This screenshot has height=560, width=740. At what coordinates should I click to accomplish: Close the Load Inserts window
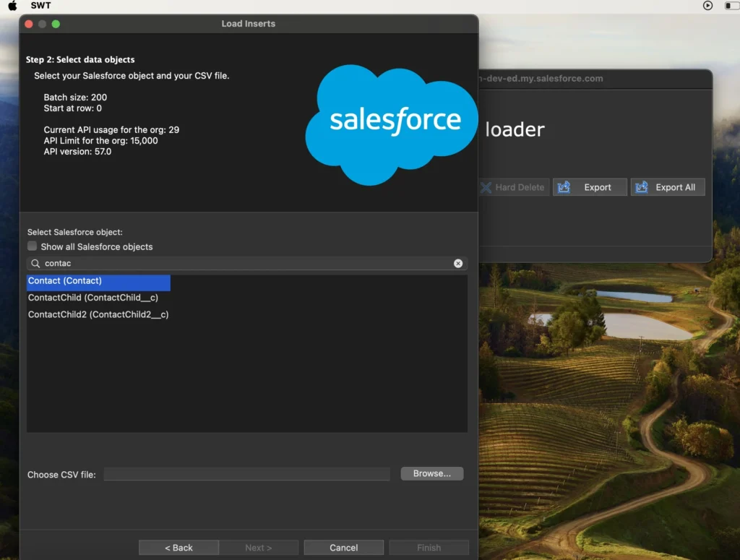pyautogui.click(x=29, y=24)
